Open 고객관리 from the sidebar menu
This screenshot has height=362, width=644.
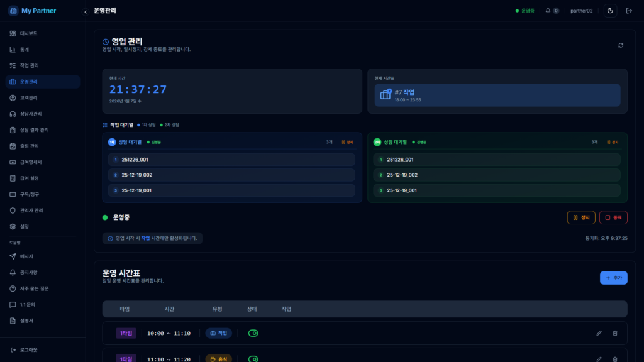28,98
